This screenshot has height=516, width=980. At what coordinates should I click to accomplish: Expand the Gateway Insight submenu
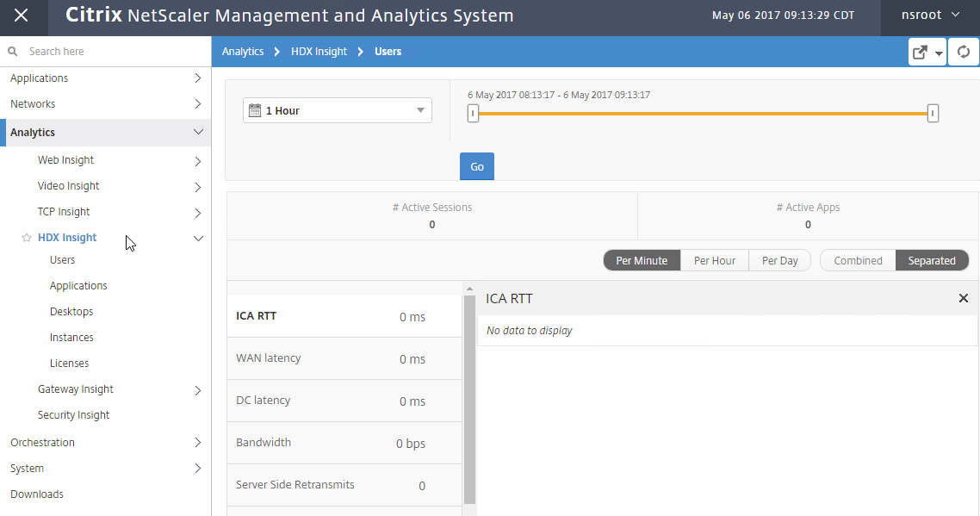(x=197, y=390)
